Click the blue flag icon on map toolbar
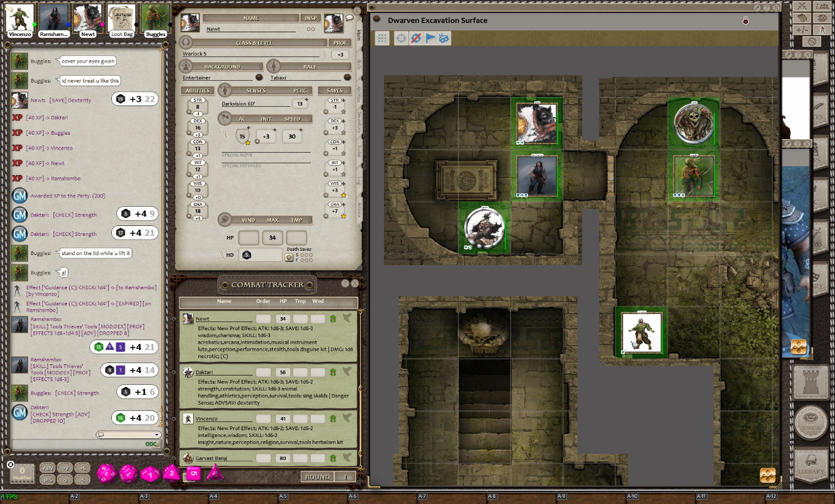The width and height of the screenshot is (835, 504). [x=430, y=38]
